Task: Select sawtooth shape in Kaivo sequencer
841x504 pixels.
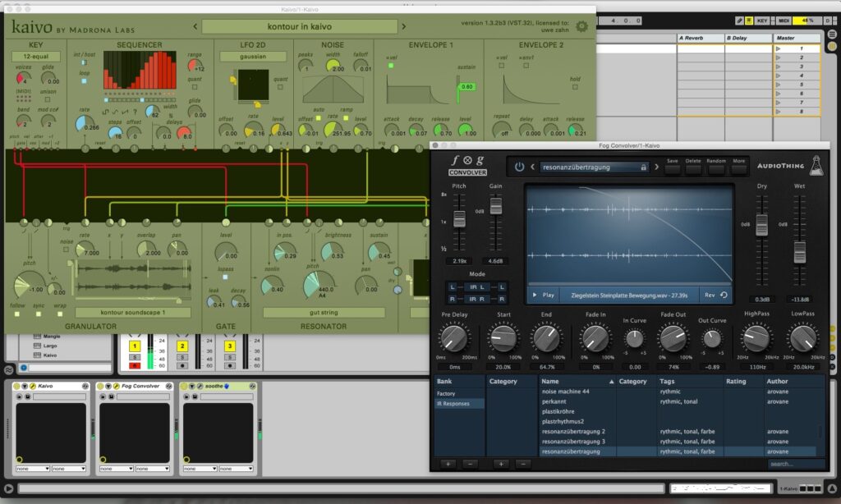Action: pyautogui.click(x=125, y=112)
